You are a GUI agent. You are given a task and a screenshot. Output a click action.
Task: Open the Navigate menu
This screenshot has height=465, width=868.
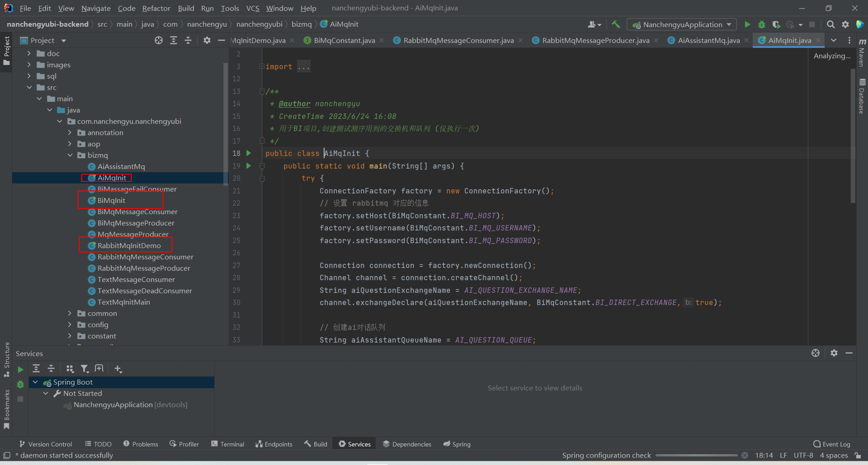[96, 8]
